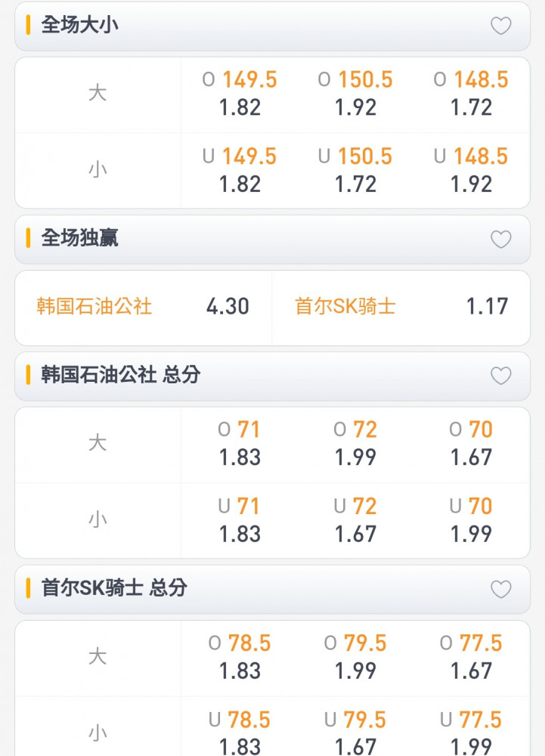Collapse the 韩国石油公社 总分 section header
The image size is (545, 756).
pyautogui.click(x=272, y=376)
